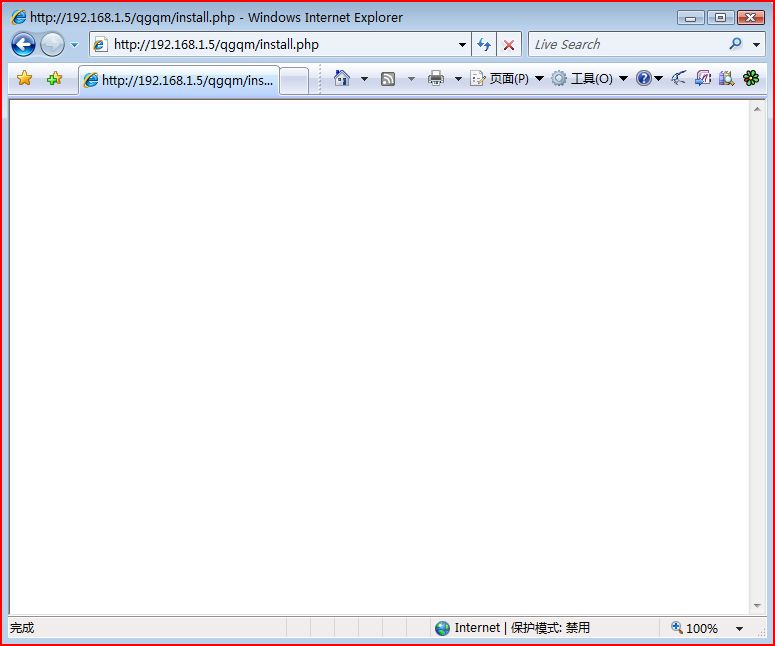Select the 192.168.1.5/qgqm/ins... tab
775x646 pixels.
(179, 80)
